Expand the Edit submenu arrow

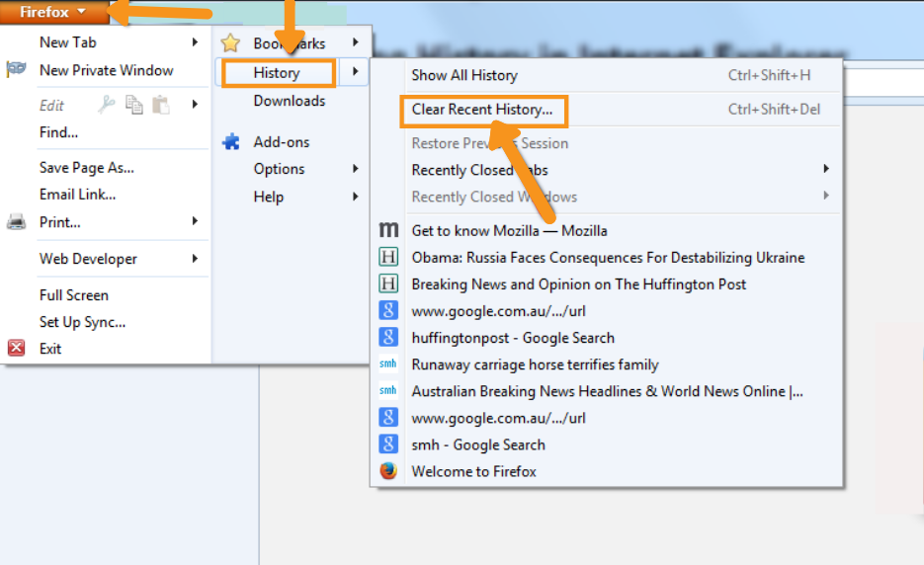(195, 105)
